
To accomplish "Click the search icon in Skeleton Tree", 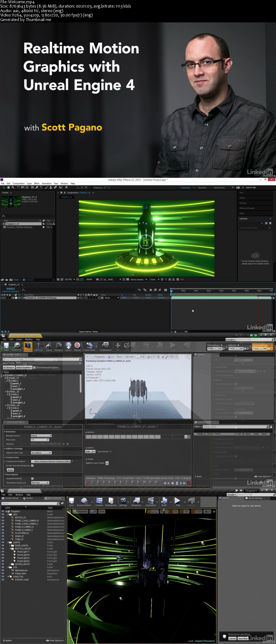I will click(x=80, y=359).
